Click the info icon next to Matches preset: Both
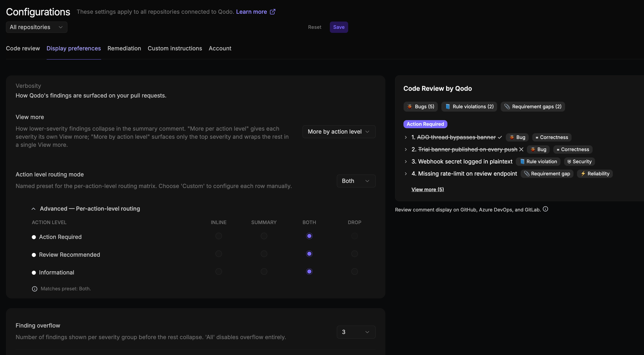The width and height of the screenshot is (644, 355). [35, 289]
